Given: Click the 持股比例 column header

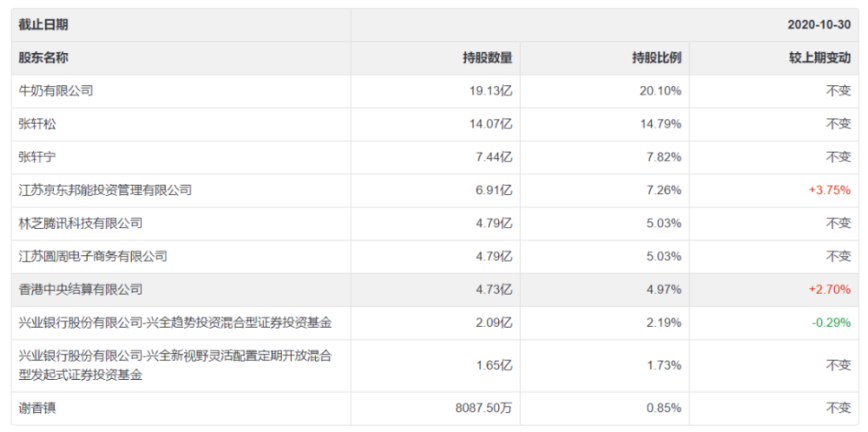Looking at the screenshot, I should pos(656,57).
